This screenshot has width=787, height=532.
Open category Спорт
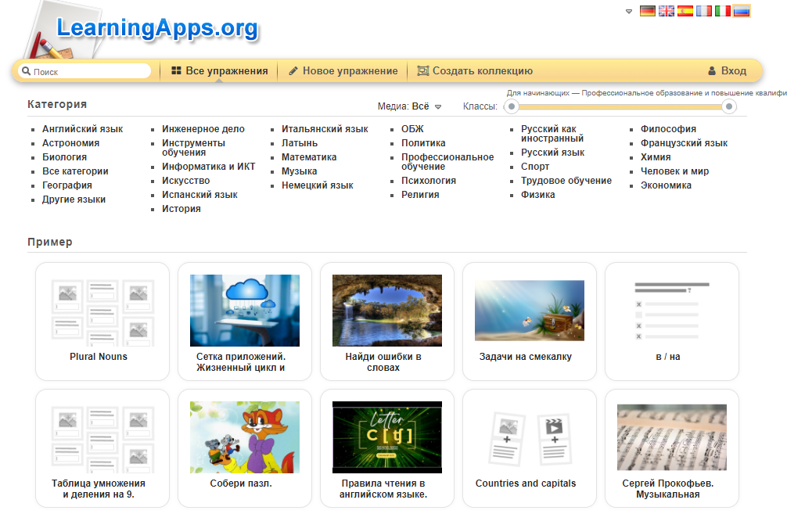535,167
